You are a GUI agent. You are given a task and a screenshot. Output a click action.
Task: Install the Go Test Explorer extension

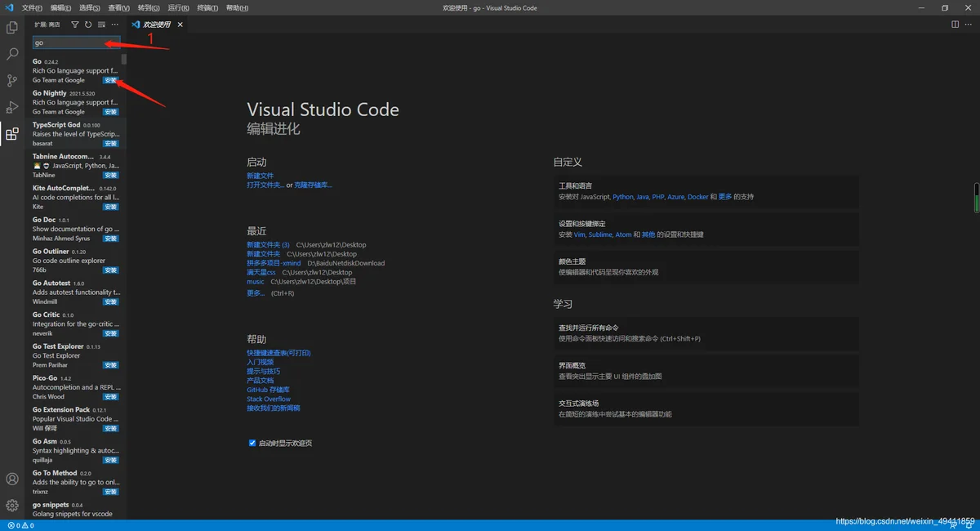coord(111,365)
